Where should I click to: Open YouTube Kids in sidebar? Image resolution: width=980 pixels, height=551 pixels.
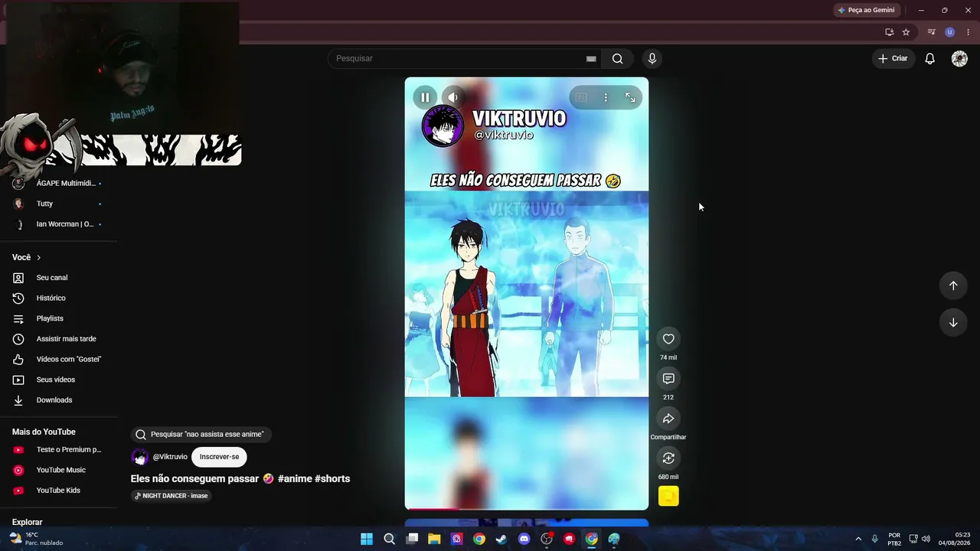click(x=58, y=491)
